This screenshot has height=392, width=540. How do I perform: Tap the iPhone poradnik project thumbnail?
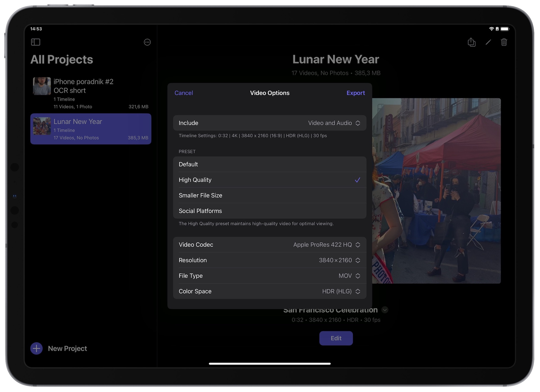(x=42, y=86)
